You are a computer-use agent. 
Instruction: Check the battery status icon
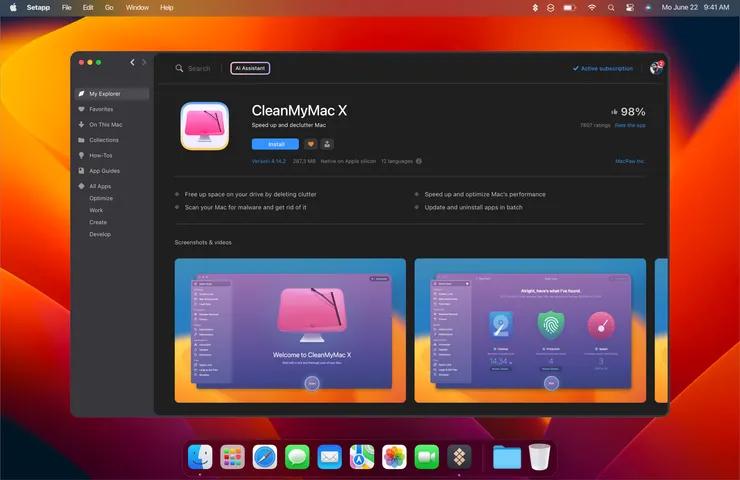coord(570,8)
